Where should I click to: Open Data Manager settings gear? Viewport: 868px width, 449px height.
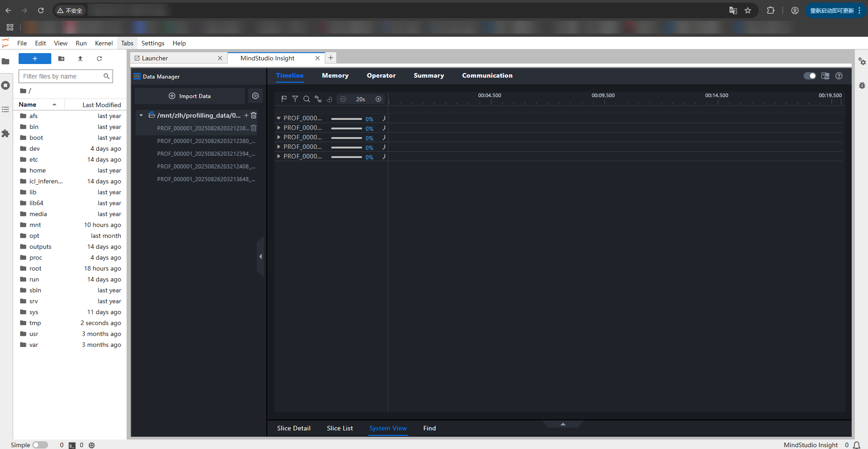point(255,96)
